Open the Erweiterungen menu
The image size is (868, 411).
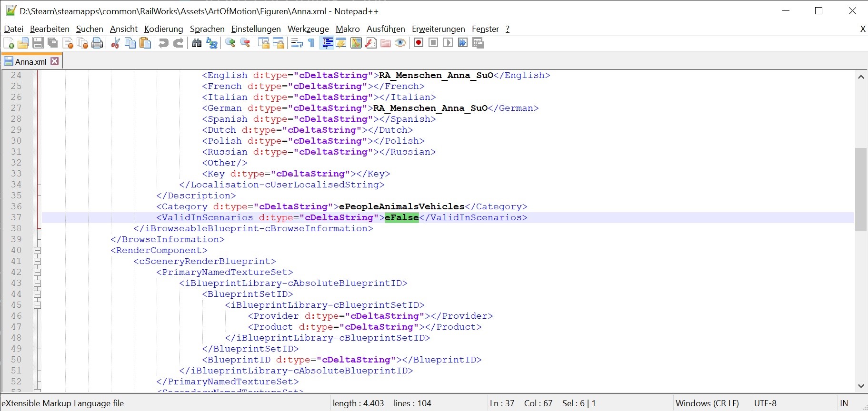pyautogui.click(x=438, y=29)
